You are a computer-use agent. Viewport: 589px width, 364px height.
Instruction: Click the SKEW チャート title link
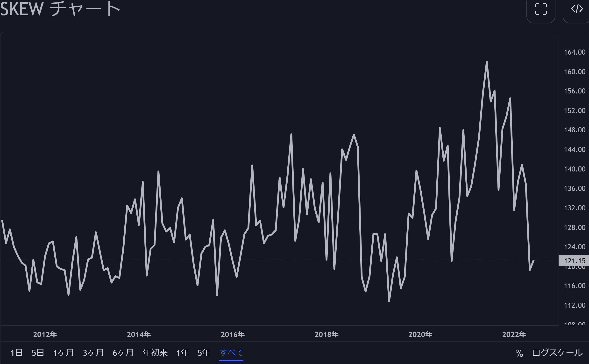coord(60,9)
